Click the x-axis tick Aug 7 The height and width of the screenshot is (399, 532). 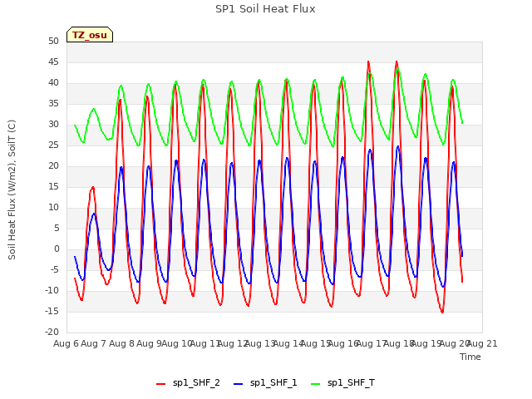point(94,343)
